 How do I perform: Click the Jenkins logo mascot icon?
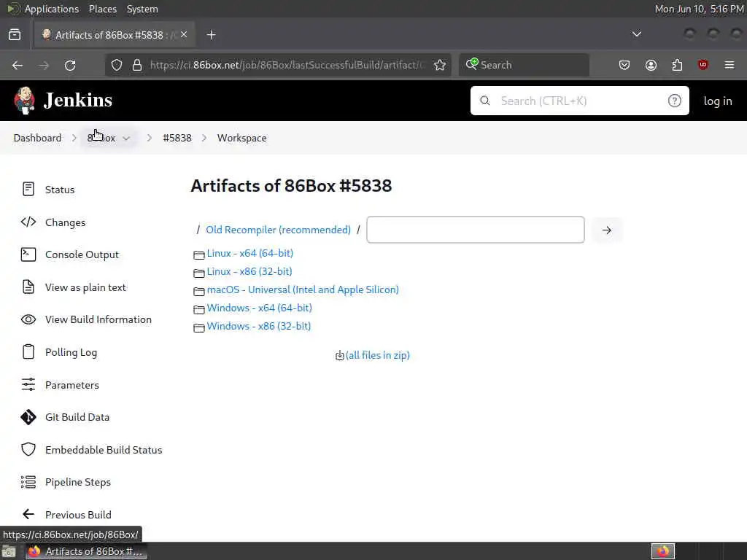click(24, 101)
